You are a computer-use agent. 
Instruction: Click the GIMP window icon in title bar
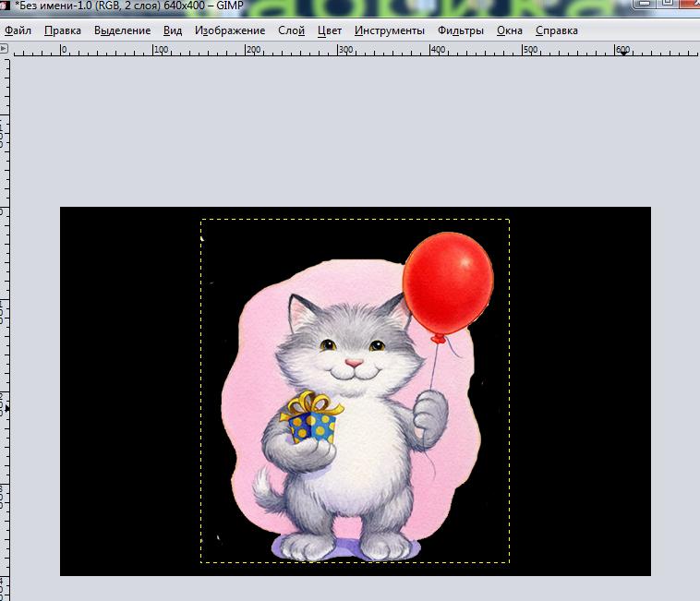[5, 6]
